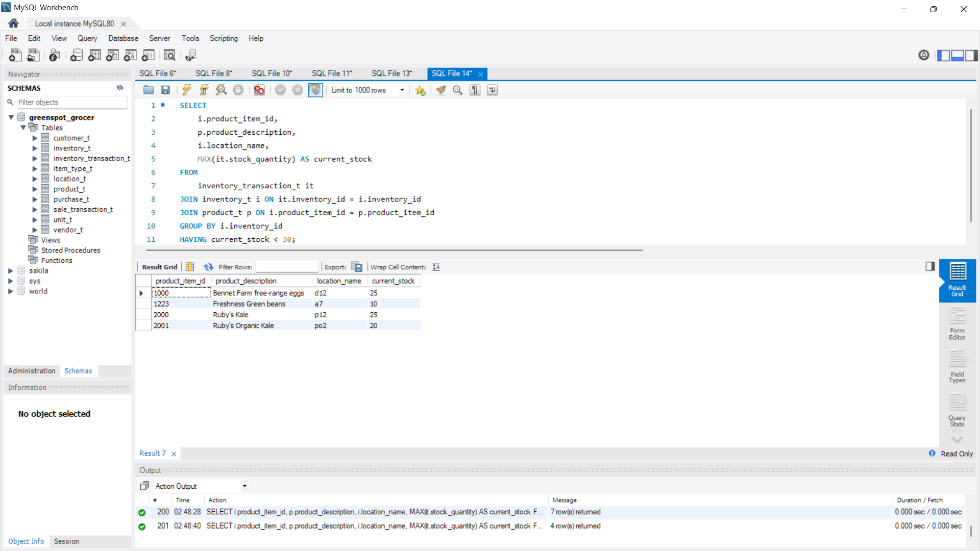
Task: Toggle the left sidebar panel
Action: coord(943,55)
